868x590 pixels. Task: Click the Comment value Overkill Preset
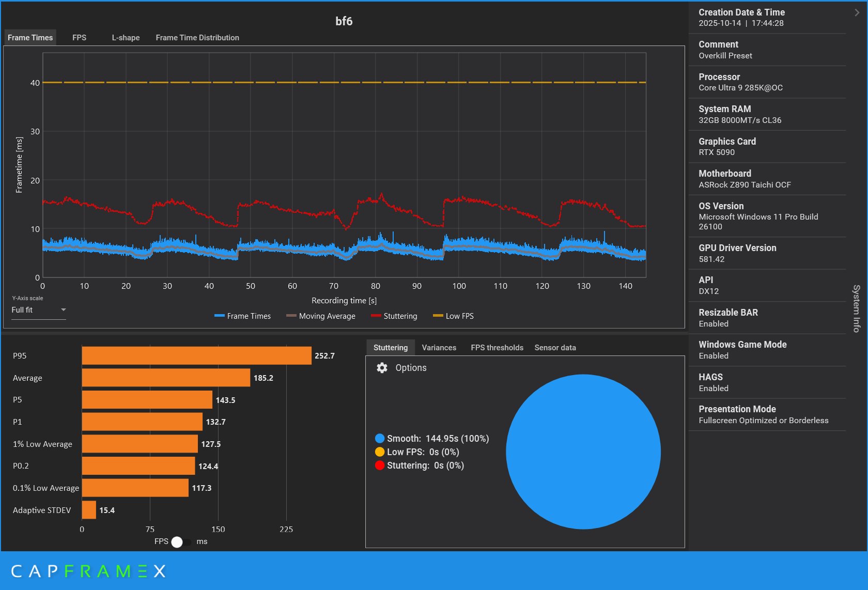725,56
